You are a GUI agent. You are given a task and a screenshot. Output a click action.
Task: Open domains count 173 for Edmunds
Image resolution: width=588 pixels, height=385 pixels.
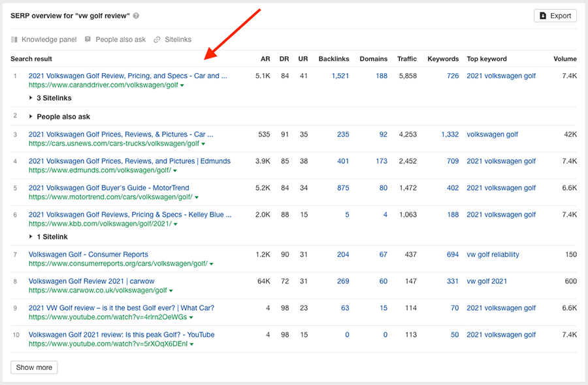(382, 161)
